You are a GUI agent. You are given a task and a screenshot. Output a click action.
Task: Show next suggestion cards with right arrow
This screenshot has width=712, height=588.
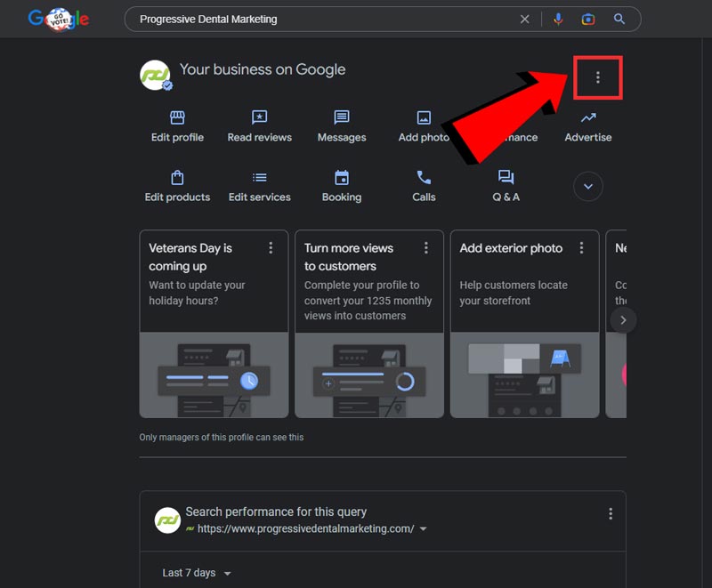[x=623, y=320]
